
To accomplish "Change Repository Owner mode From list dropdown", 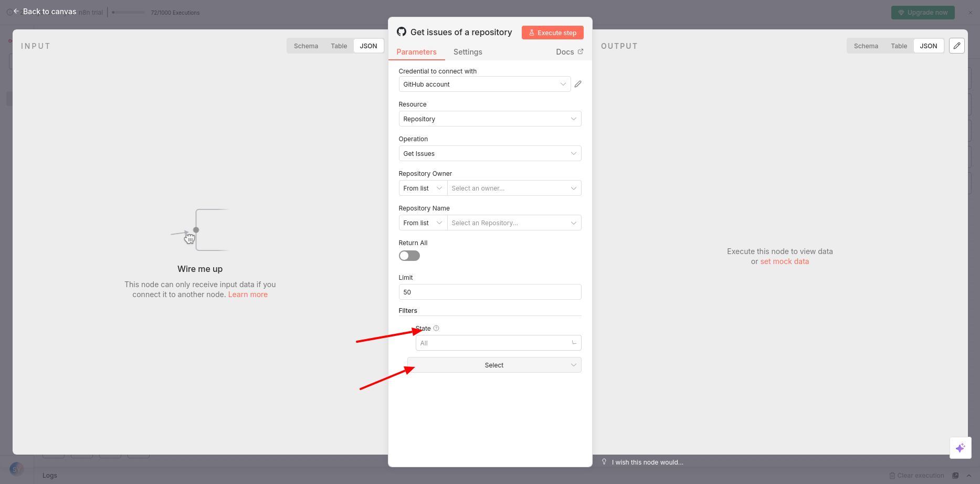I will 423,188.
